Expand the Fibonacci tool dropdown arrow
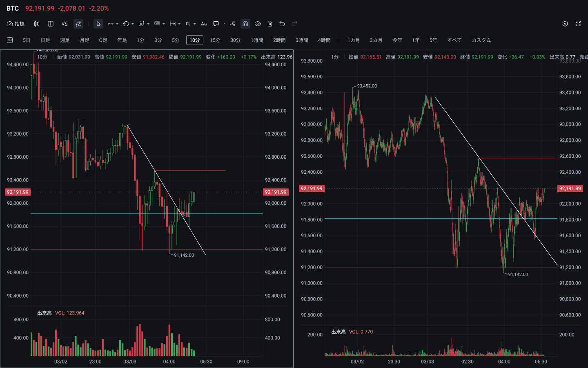The width and height of the screenshot is (588, 368). coord(164,24)
